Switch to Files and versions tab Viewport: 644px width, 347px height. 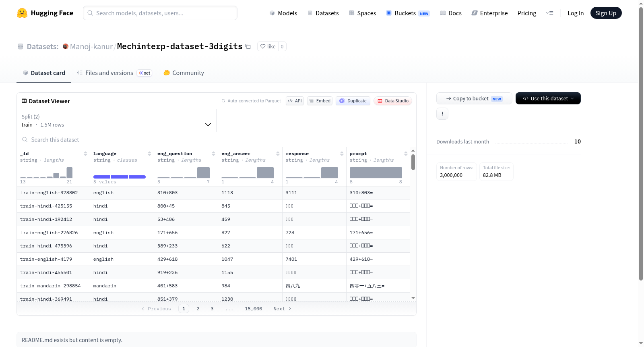(114, 73)
